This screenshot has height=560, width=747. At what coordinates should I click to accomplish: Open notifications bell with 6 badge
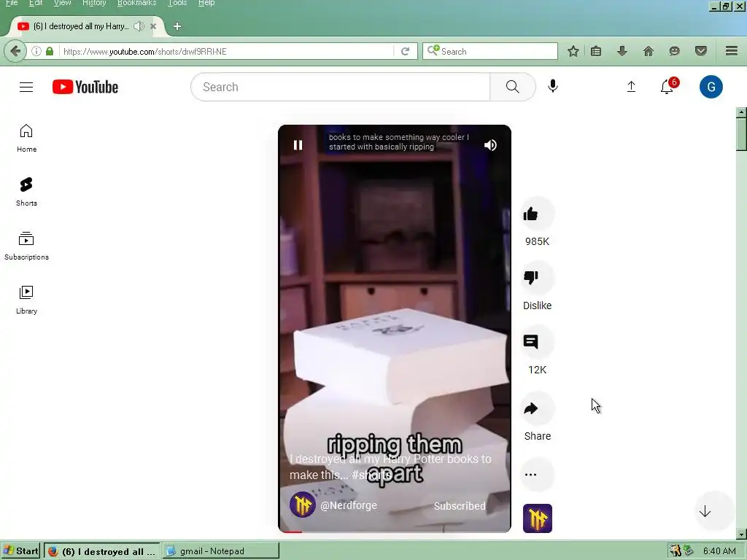point(668,87)
